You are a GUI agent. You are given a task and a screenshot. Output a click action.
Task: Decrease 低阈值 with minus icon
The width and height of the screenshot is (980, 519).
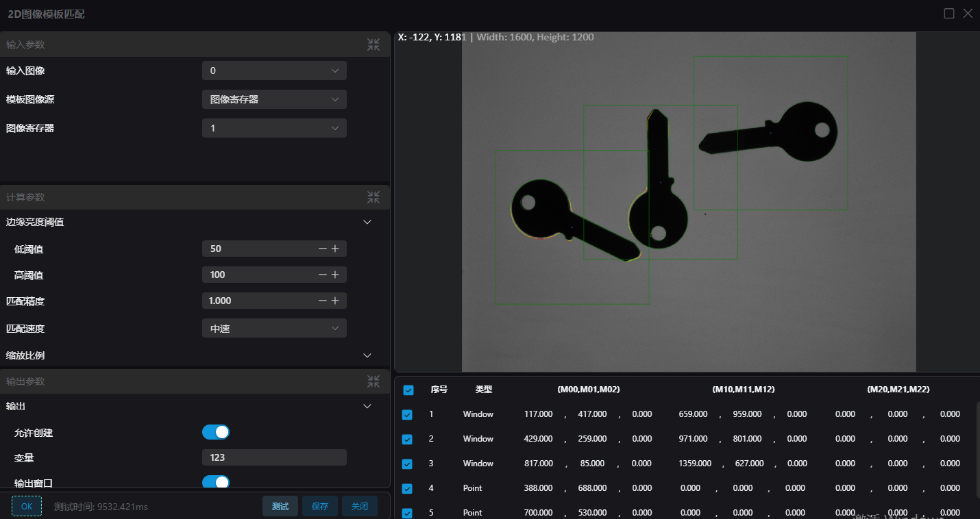[x=323, y=249]
